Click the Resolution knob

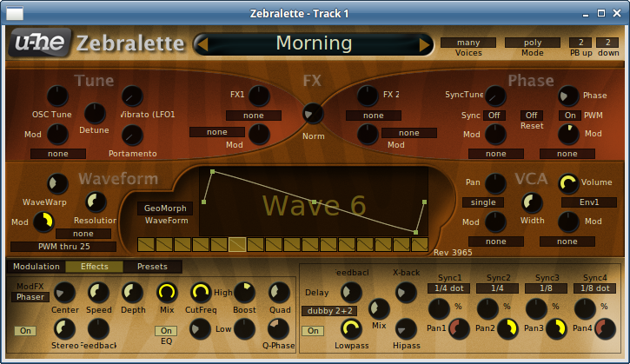point(96,202)
